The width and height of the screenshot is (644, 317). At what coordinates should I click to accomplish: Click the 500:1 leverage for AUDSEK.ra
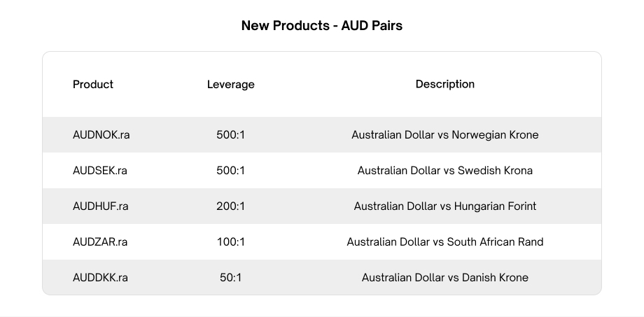230,171
